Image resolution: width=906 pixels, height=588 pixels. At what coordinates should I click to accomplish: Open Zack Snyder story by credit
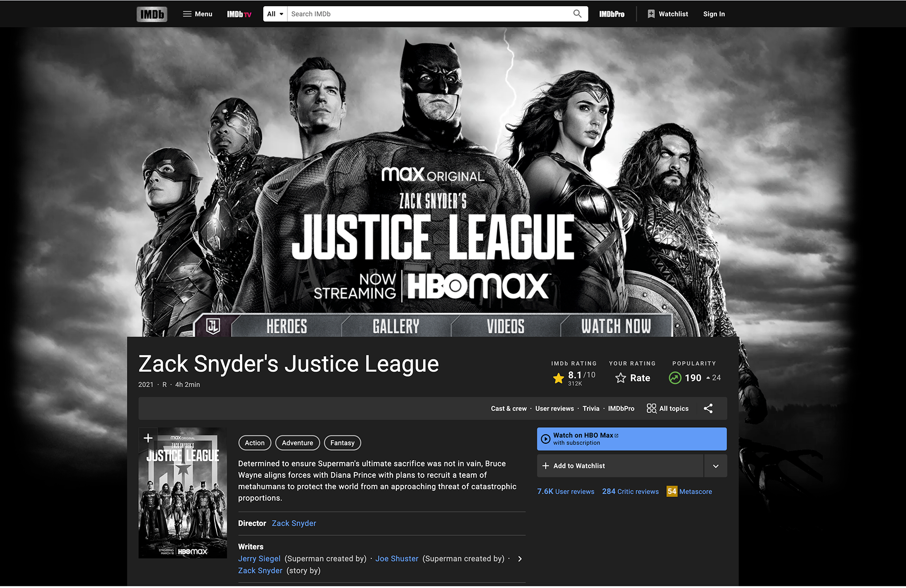click(260, 571)
